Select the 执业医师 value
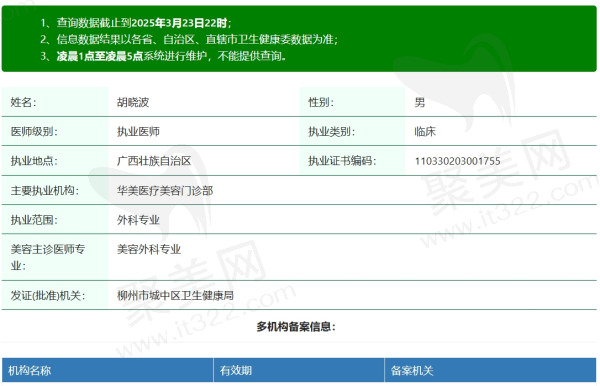Viewport: 600px width, 386px height. (138, 132)
